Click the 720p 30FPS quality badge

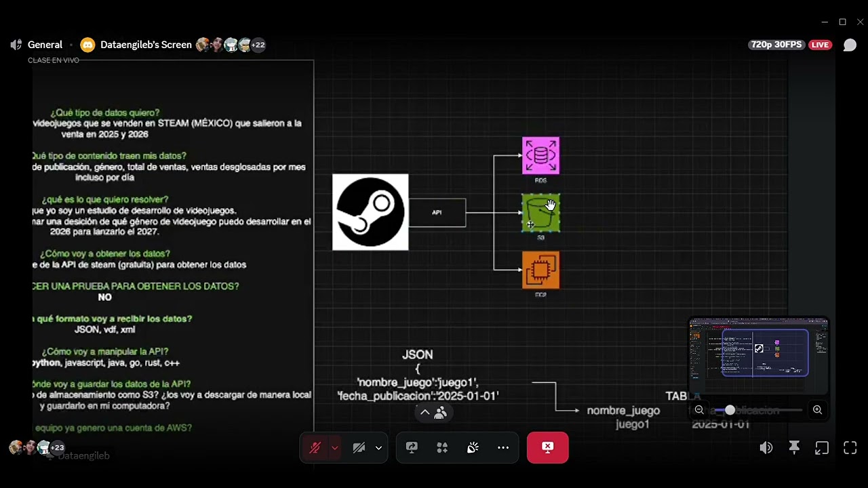[776, 45]
